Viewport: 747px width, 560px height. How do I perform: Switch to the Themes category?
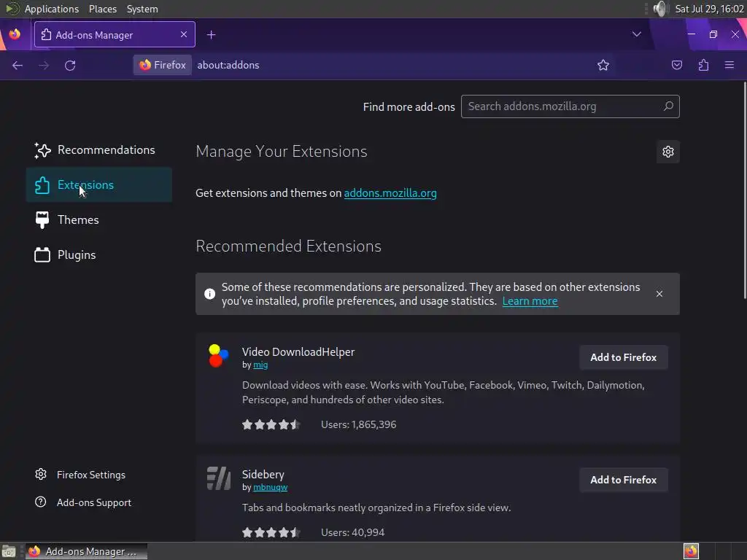click(x=99, y=220)
